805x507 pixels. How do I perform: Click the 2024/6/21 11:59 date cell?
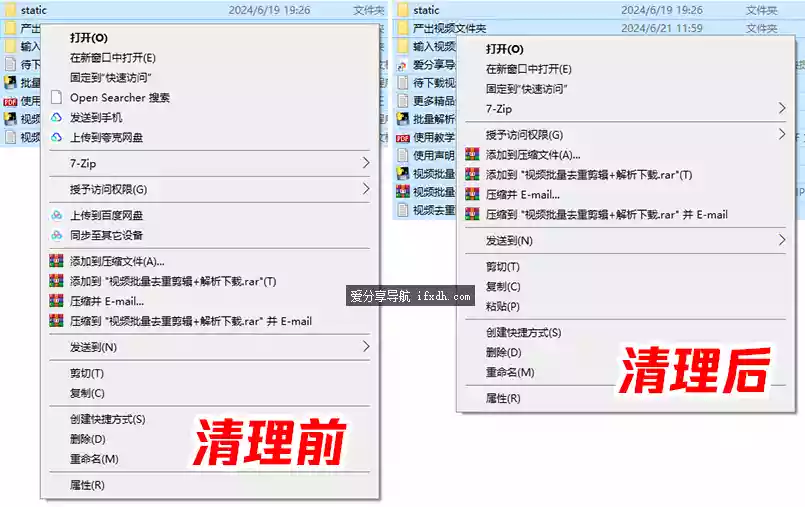point(662,28)
